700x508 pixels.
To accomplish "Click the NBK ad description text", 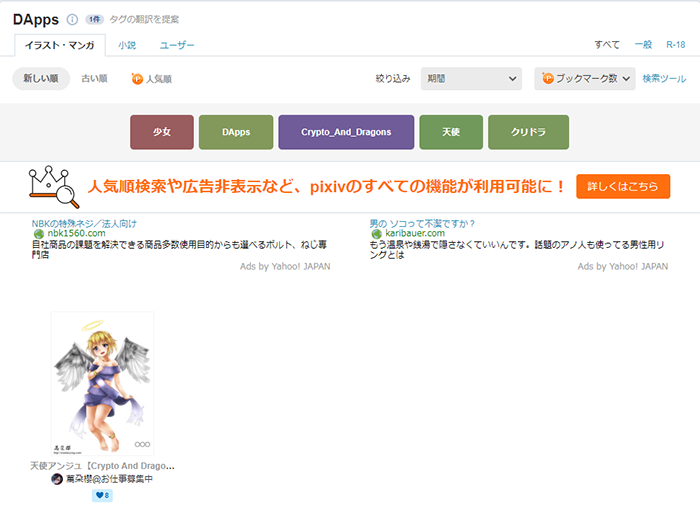I will coord(179,250).
